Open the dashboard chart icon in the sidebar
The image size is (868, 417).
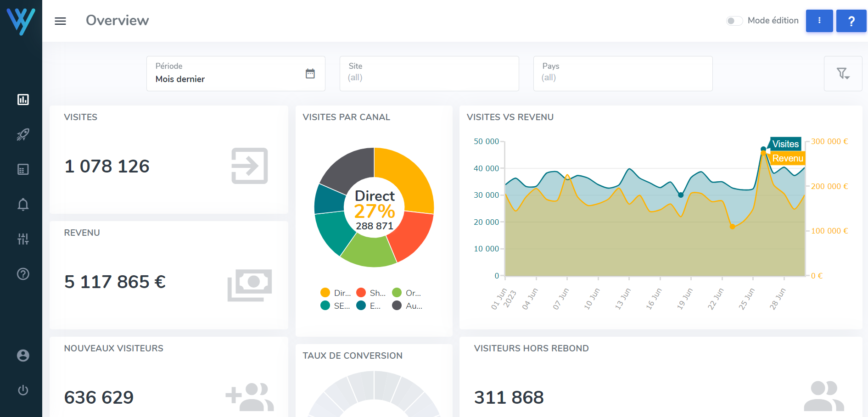pyautogui.click(x=23, y=100)
